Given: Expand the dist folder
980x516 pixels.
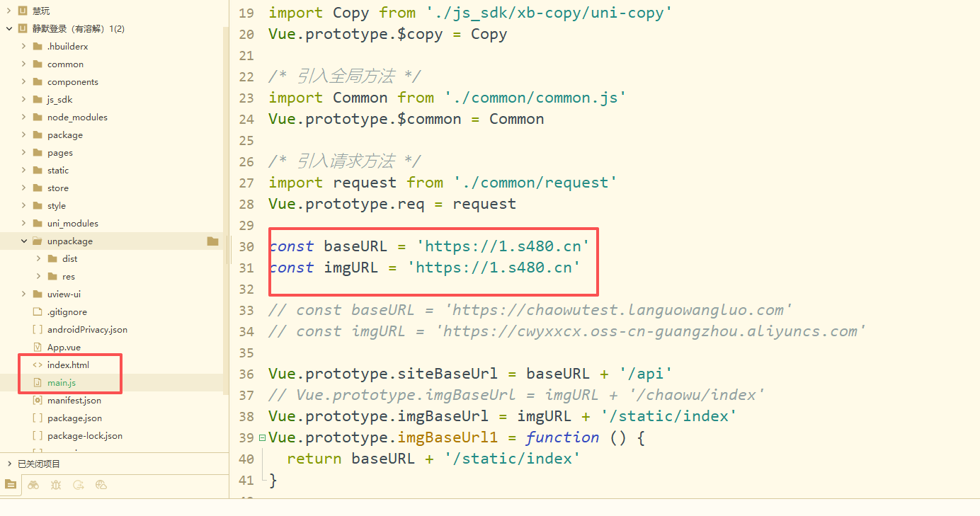Looking at the screenshot, I should 38,259.
